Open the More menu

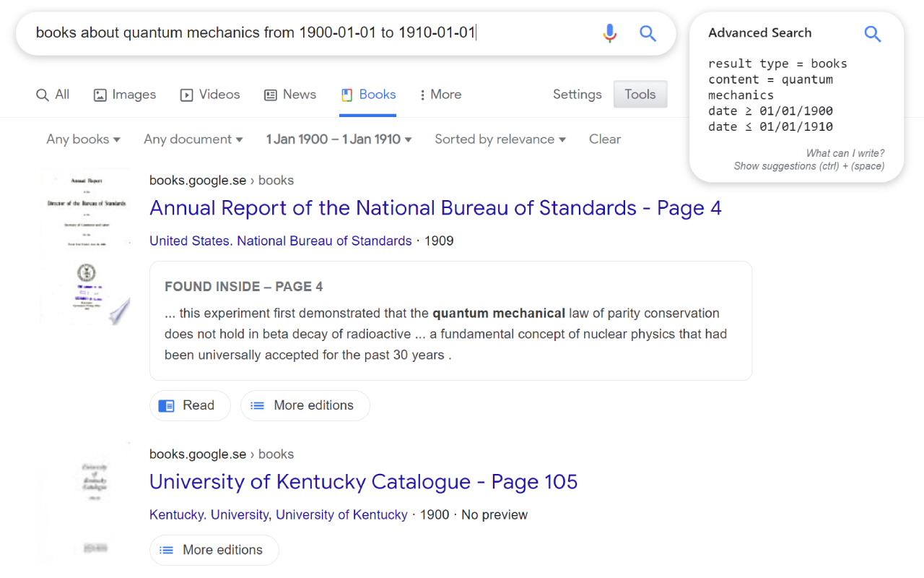click(440, 95)
